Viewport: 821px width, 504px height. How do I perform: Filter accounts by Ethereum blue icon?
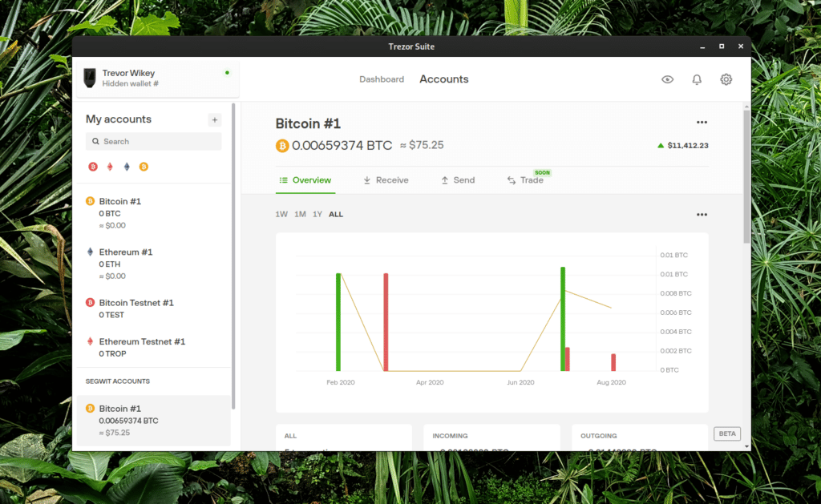(127, 167)
